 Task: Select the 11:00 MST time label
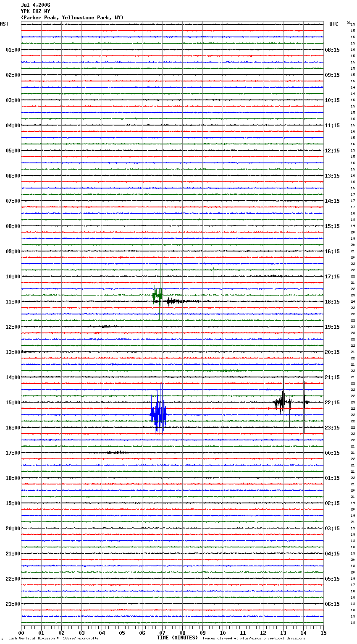[x=13, y=302]
